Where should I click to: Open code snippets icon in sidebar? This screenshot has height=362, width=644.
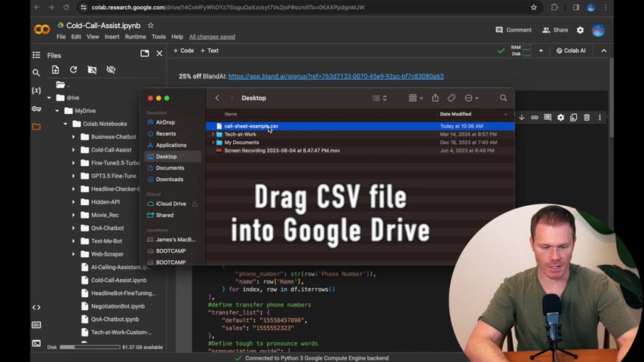point(36,308)
